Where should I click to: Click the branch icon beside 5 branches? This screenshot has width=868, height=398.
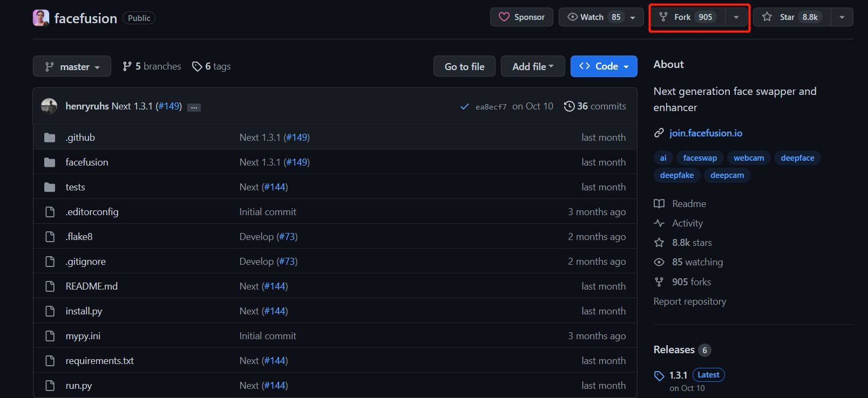click(x=127, y=66)
